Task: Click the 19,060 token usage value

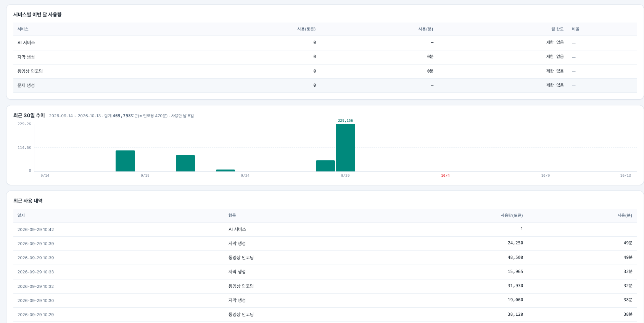Action: click(515, 300)
